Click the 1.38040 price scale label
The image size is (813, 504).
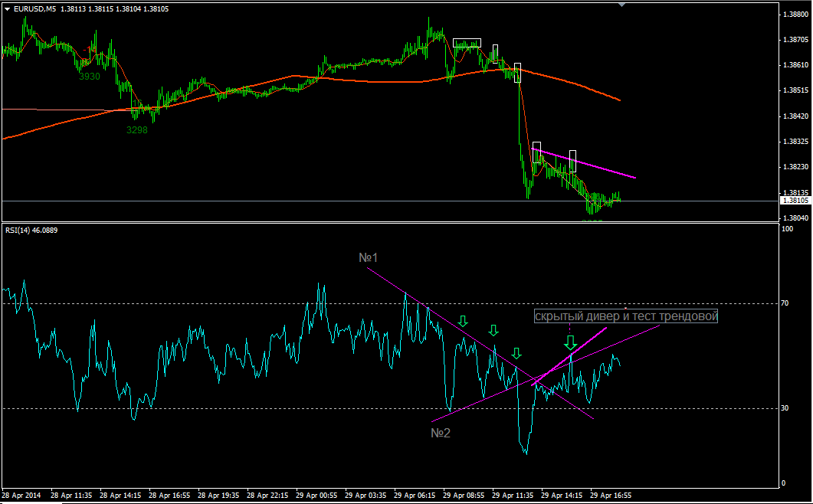click(x=796, y=218)
